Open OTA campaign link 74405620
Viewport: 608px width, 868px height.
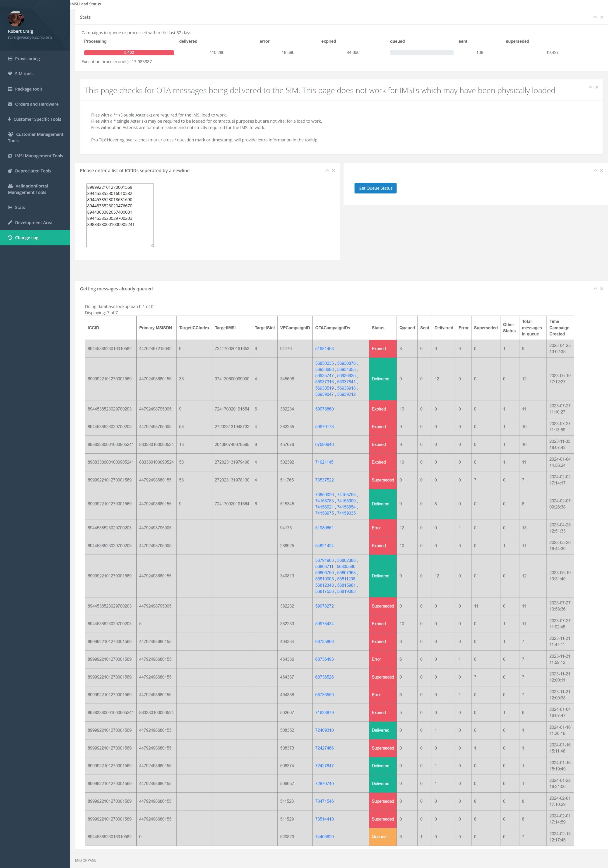point(324,837)
